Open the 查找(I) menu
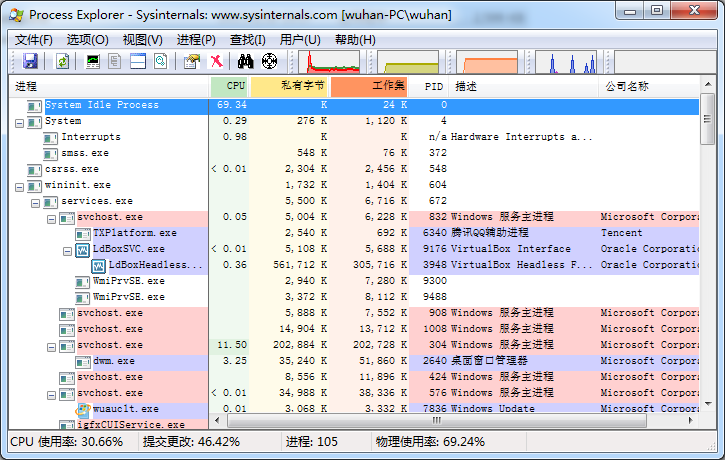Image resolution: width=725 pixels, height=460 pixels. (x=248, y=40)
